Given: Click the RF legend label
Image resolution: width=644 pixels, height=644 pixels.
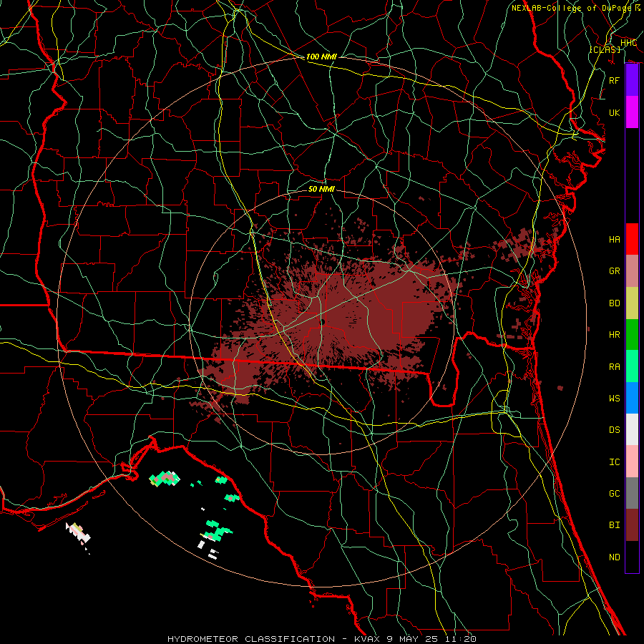Looking at the screenshot, I should pyautogui.click(x=615, y=80).
